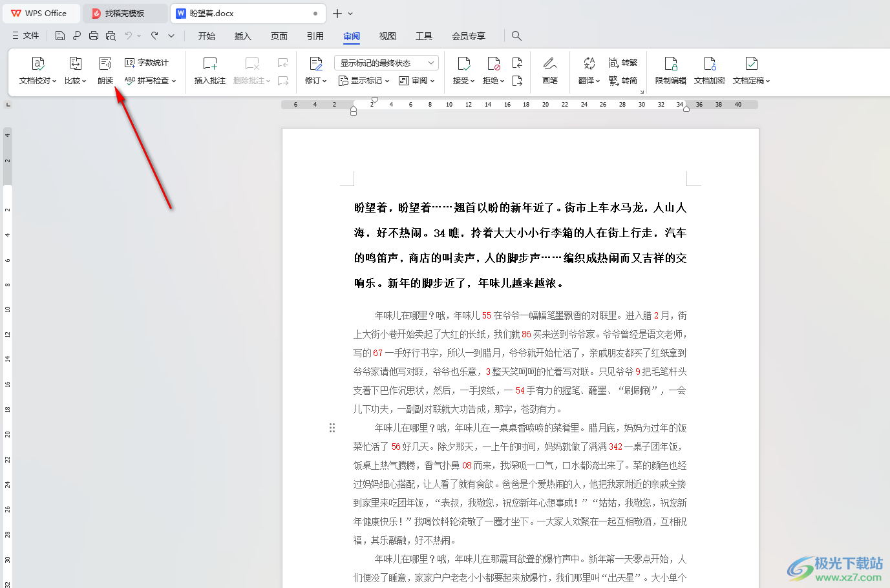Click 插入批注 insert comment icon
Screen dimensions: 890x588
210,63
